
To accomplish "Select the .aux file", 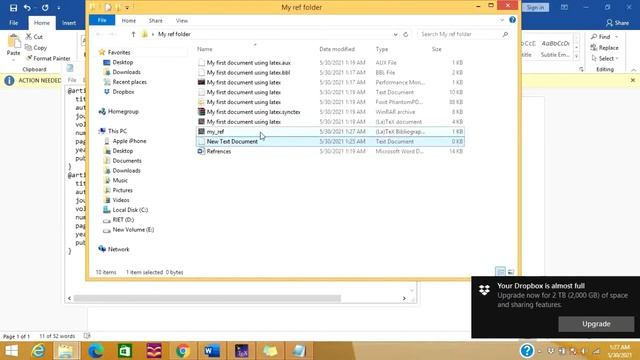I will [x=330, y=62].
